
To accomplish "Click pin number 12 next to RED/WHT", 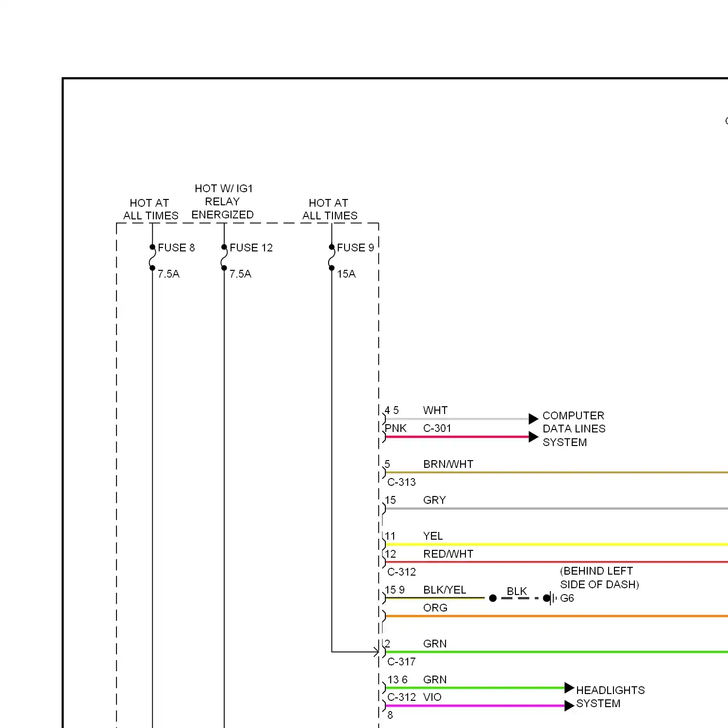I will tap(391, 554).
